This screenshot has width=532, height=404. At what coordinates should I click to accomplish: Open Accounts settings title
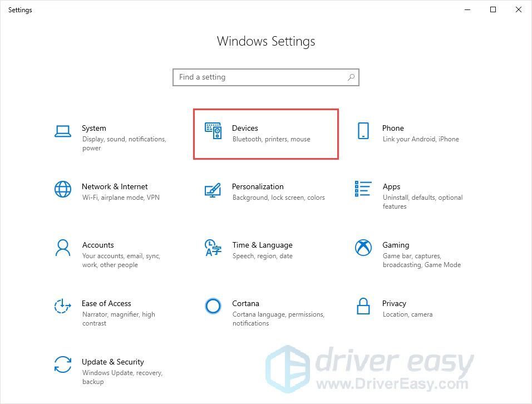click(98, 245)
